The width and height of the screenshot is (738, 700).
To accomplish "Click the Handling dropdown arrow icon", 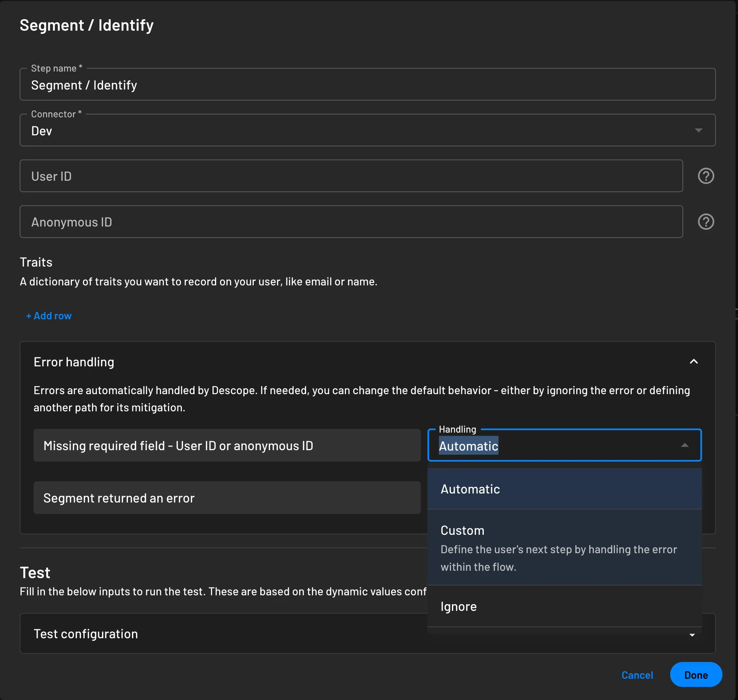I will point(685,445).
